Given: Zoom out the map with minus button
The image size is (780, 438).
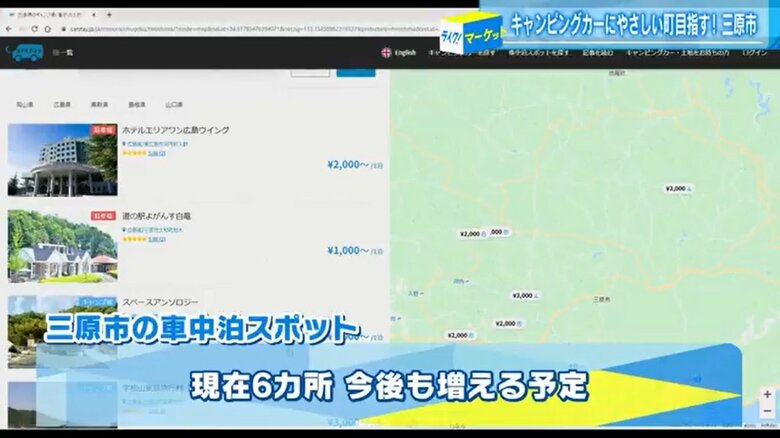Looking at the screenshot, I should pyautogui.click(x=767, y=411).
